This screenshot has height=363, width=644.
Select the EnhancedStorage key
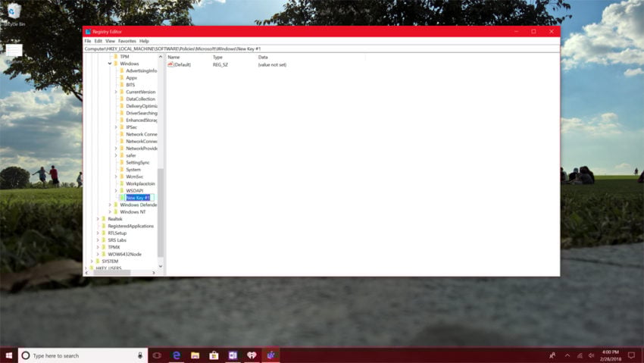click(x=141, y=120)
